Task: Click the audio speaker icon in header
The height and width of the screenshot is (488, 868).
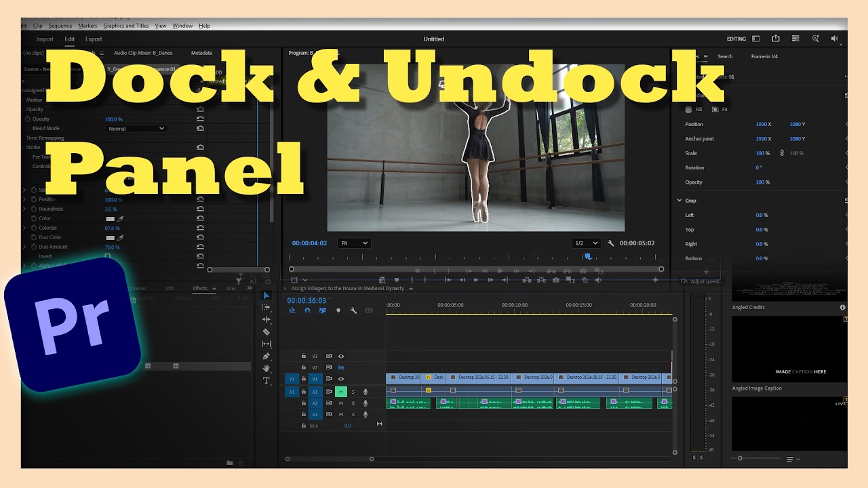Action: tap(835, 39)
